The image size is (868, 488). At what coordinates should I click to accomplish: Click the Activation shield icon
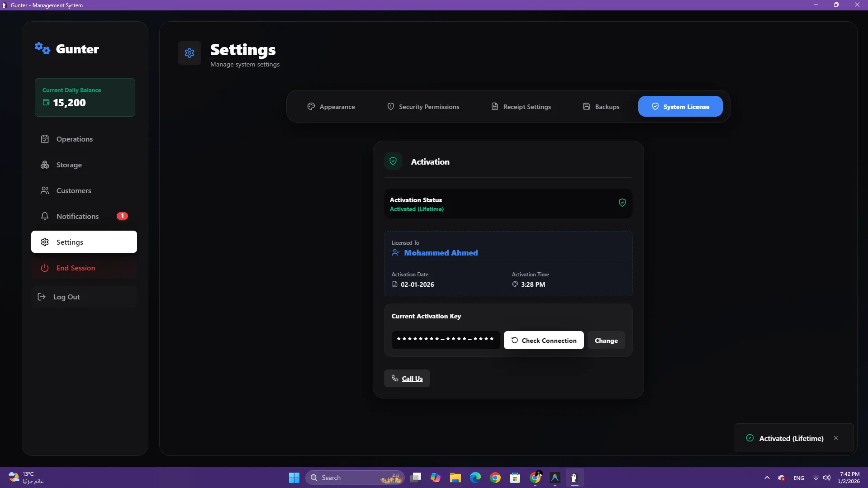pos(393,161)
